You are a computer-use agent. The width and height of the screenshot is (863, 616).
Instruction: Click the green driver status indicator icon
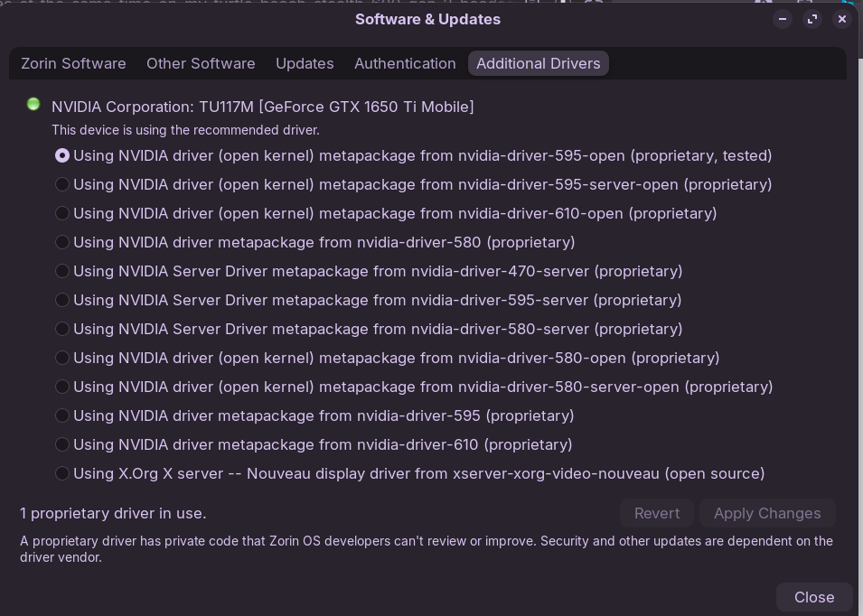pyautogui.click(x=33, y=104)
